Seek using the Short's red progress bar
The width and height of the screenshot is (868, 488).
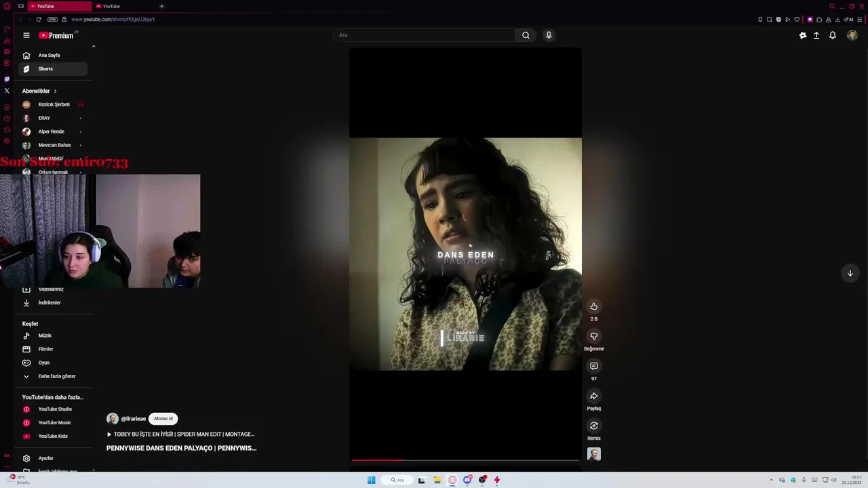pos(465,460)
